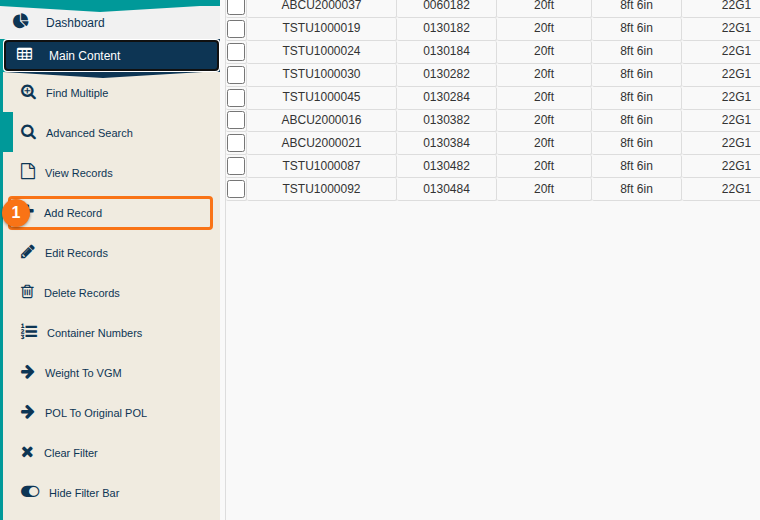Click container number TSTU1000045
This screenshot has height=520, width=760.
point(321,96)
